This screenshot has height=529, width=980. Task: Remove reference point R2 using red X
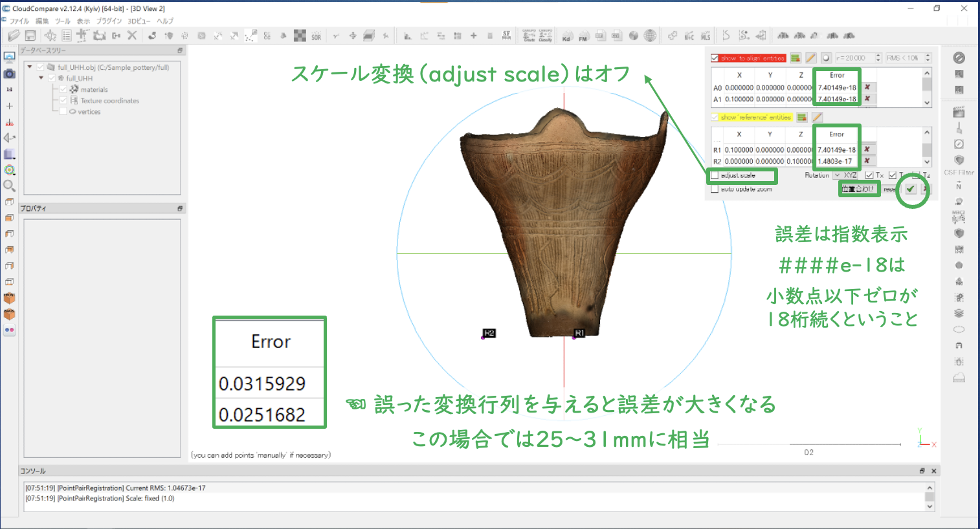click(x=867, y=161)
